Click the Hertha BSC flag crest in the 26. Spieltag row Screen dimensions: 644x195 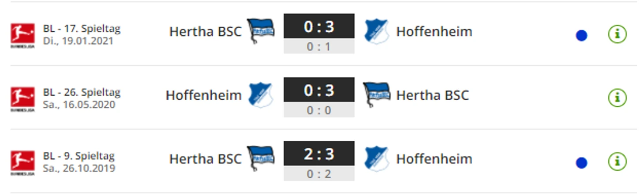coord(376,95)
